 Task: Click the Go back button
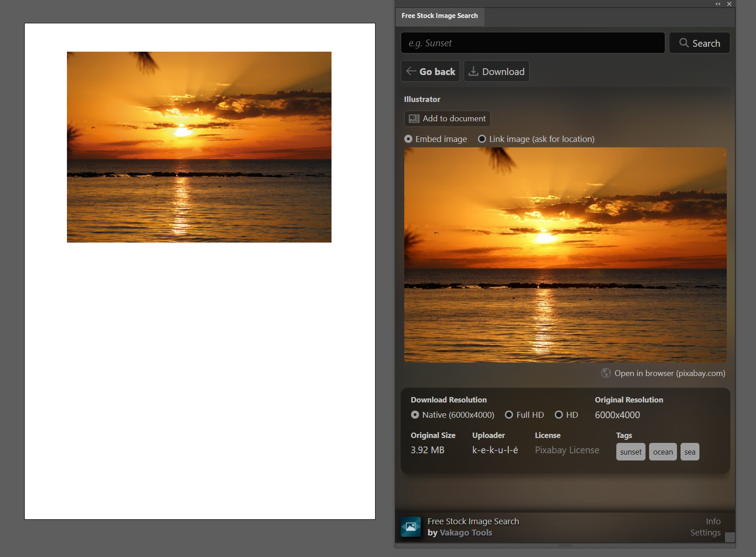pos(430,71)
